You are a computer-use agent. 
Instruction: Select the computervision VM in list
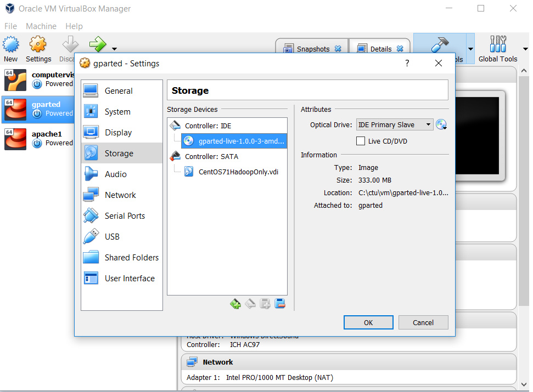point(38,79)
